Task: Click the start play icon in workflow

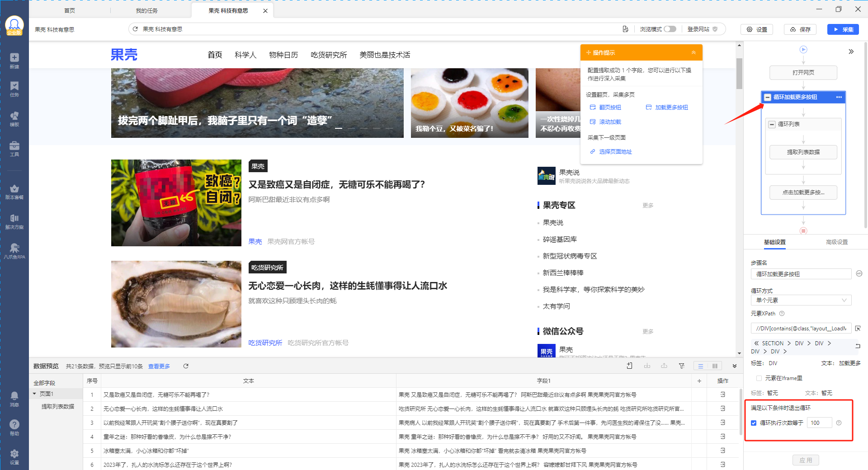Action: 803,49
